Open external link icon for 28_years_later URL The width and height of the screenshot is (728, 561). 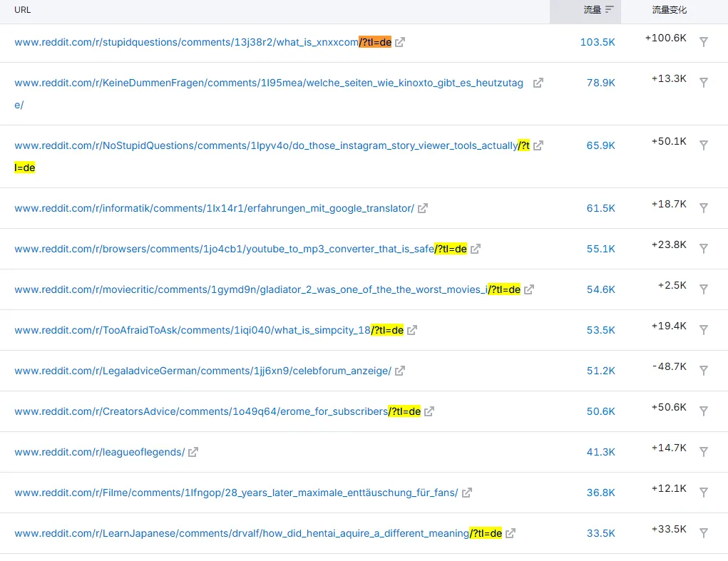[467, 493]
